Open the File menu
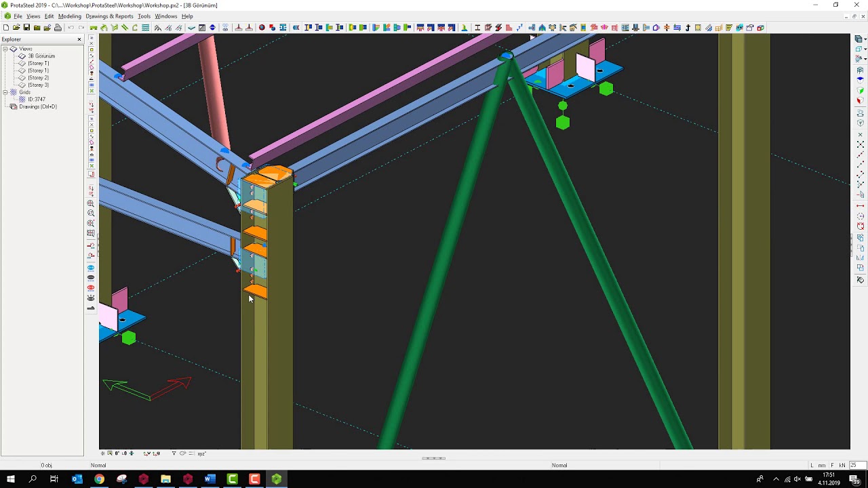 pos(18,16)
